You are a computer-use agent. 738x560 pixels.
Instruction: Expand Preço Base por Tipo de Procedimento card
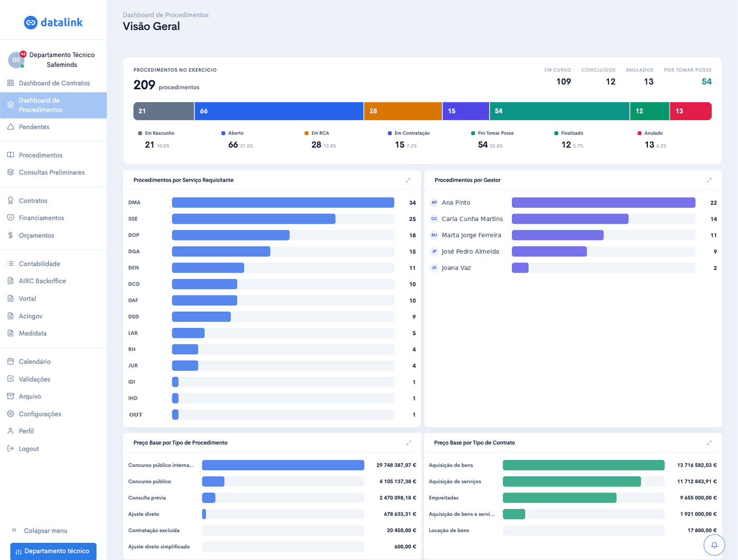[409, 443]
